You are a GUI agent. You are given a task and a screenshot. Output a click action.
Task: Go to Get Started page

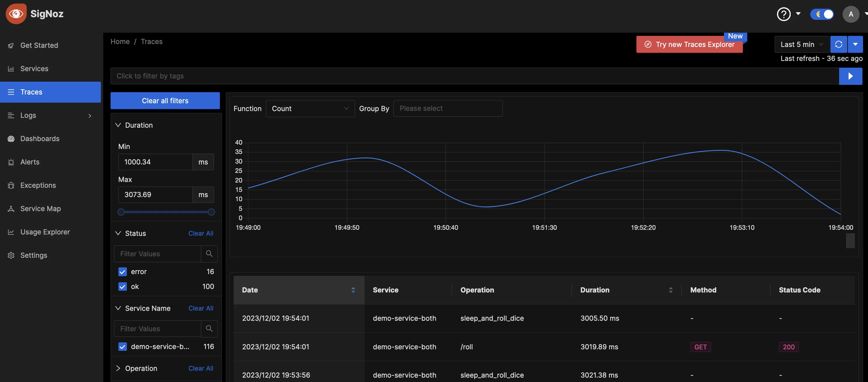[39, 45]
